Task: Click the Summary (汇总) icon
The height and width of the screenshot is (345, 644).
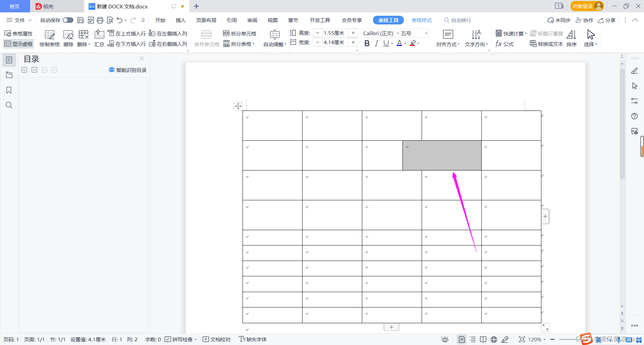Action: 99,38
